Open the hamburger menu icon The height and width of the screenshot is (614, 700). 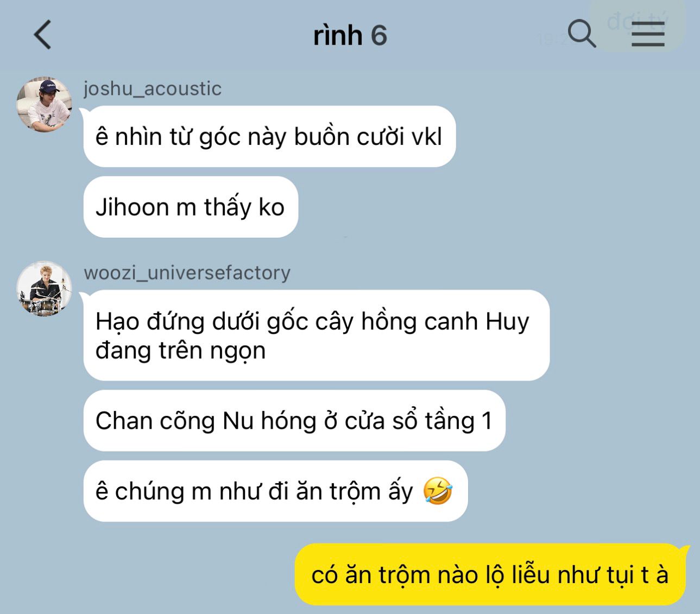point(648,34)
